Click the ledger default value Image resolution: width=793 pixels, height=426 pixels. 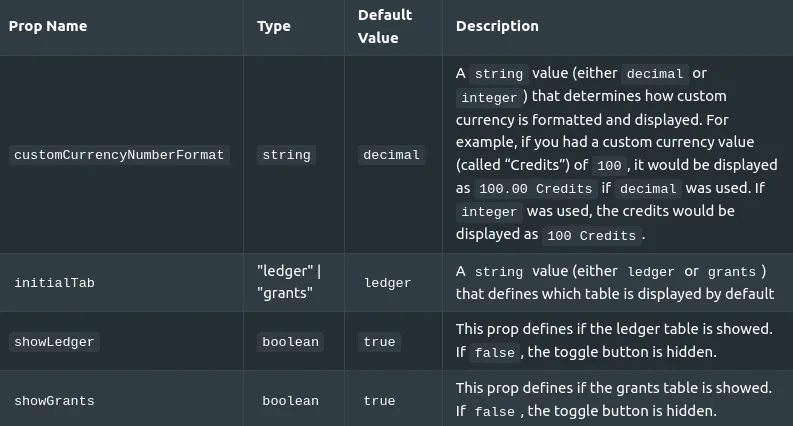387,283
